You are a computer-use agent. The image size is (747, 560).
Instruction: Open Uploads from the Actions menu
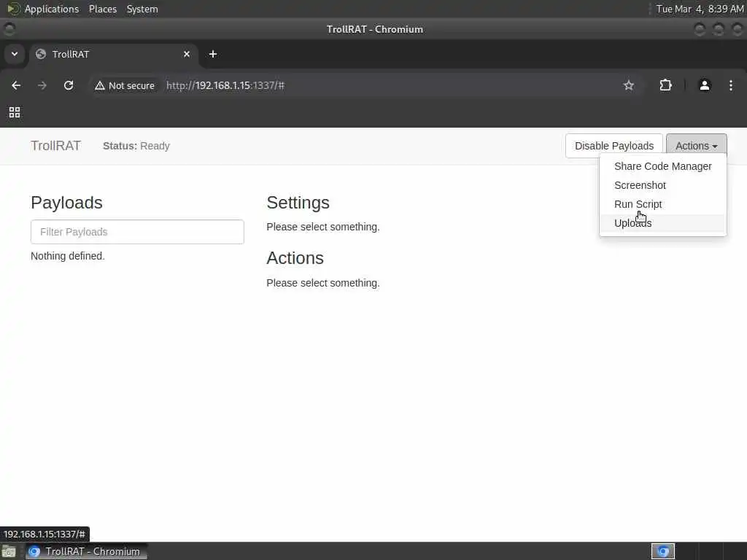click(662, 223)
